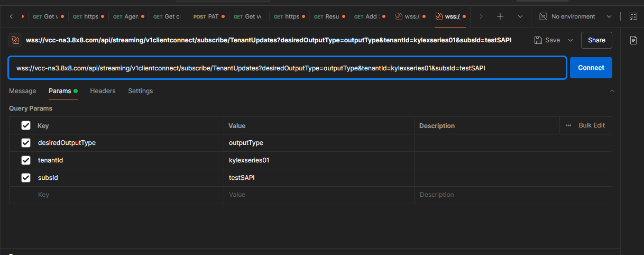Viewport: 644px width, 255px height.
Task: Toggle the select-all checkbox in Key header
Action: (26, 125)
